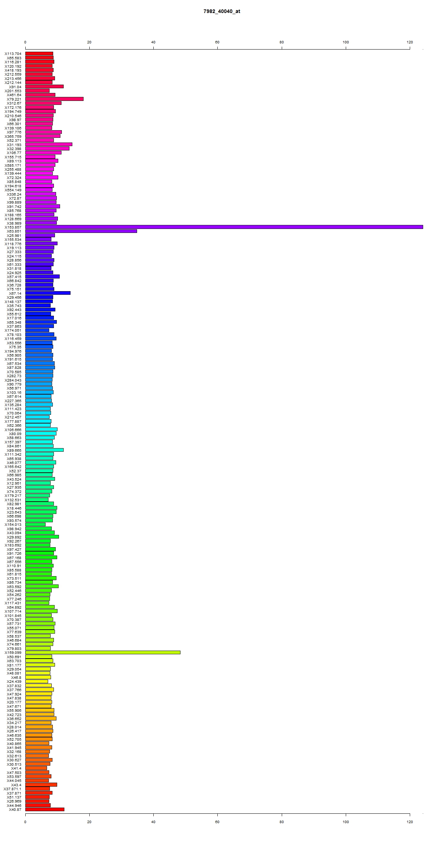Select the row label X165.642
Viewport: 434px width, 868px height.
13,467
